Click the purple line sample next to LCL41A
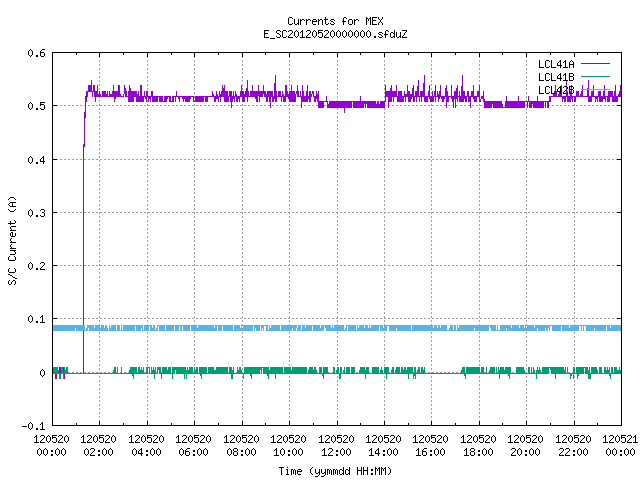The height and width of the screenshot is (480, 640). pyautogui.click(x=595, y=64)
